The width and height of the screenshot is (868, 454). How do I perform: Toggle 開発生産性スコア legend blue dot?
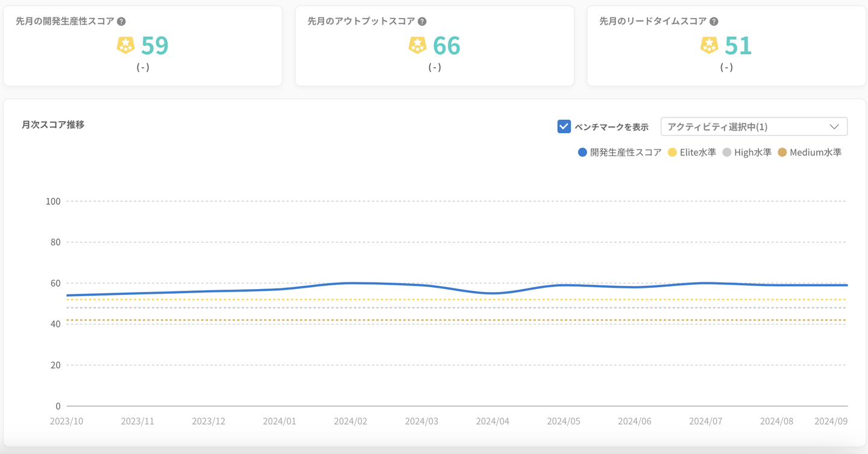point(582,152)
